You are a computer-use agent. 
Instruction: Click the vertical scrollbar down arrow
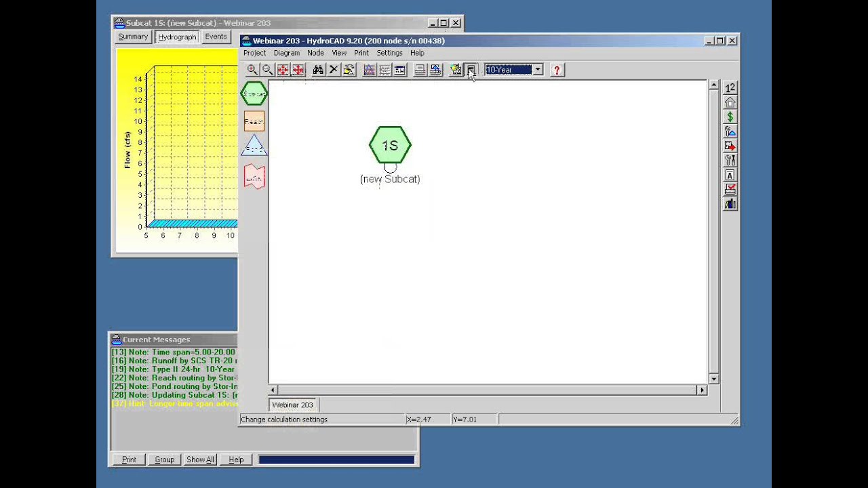pyautogui.click(x=713, y=379)
